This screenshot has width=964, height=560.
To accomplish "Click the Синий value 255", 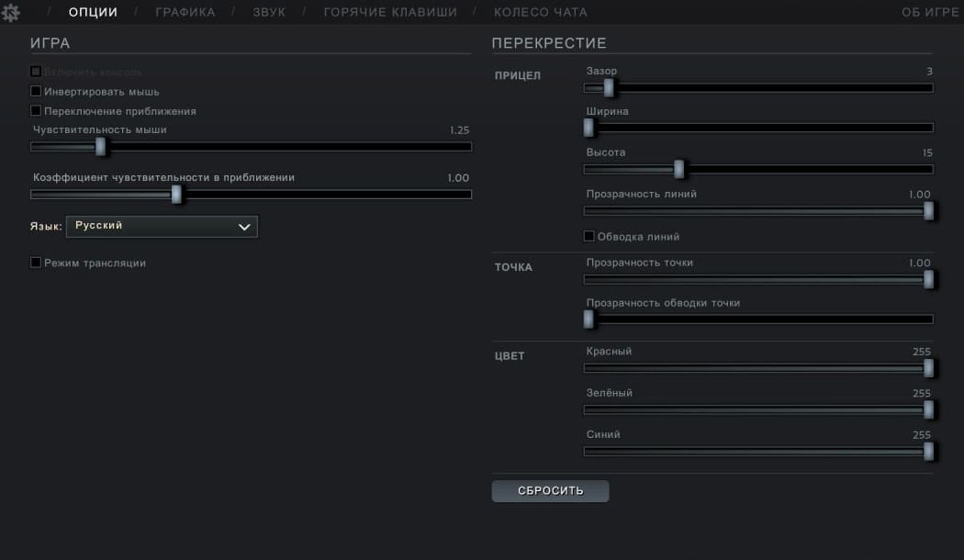I will tap(922, 434).
